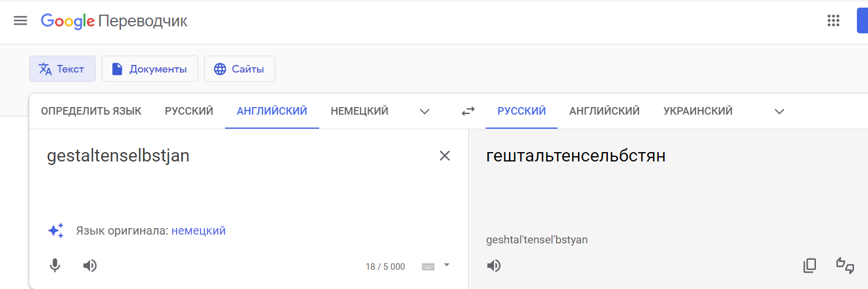Screen dimensions: 868x289
Task: Select Определить язык source tab
Action: (x=91, y=111)
